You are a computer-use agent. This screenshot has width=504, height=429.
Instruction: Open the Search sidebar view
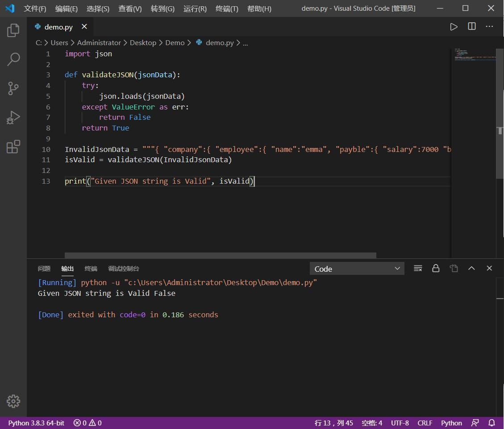[x=13, y=59]
